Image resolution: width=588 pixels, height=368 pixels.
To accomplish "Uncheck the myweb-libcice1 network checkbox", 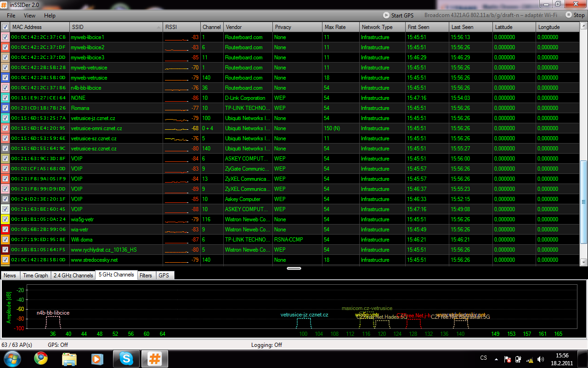I will pyautogui.click(x=5, y=37).
